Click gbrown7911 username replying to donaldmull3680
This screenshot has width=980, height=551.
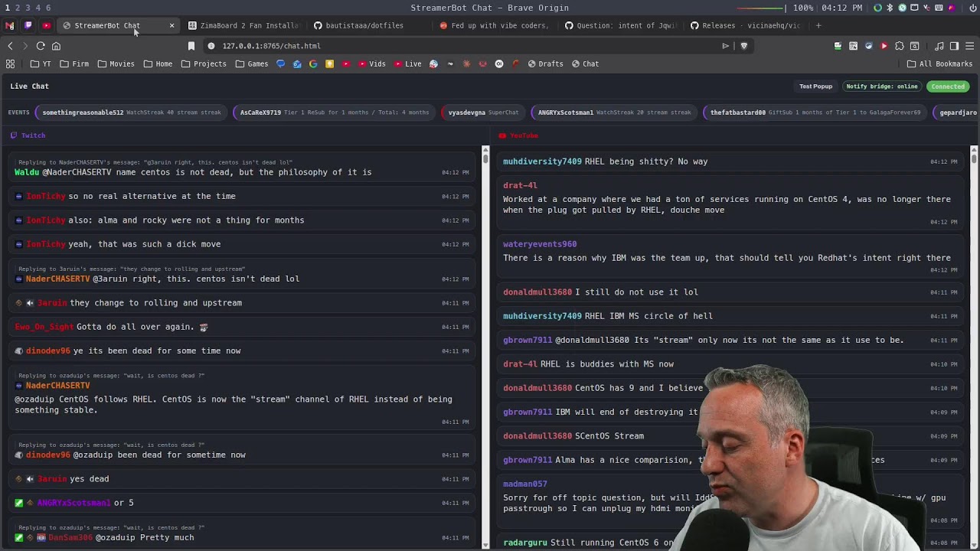(528, 340)
